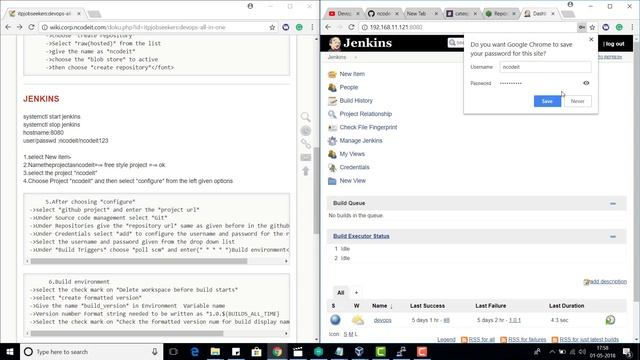This screenshot has width=640, height=360.
Task: Open File Explorer from taskbar
Action: 215,351
